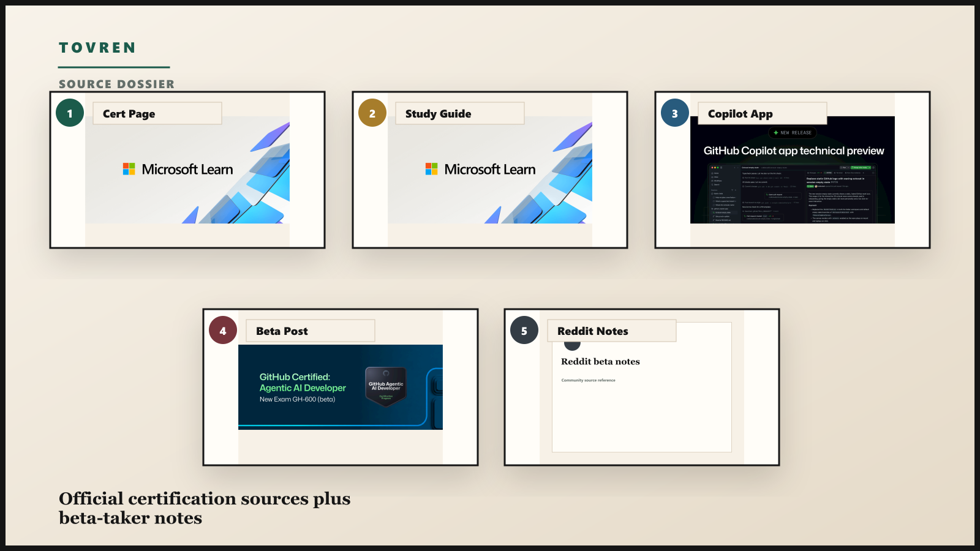This screenshot has width=980, height=551.
Task: Select the Cert Page label
Action: click(157, 113)
